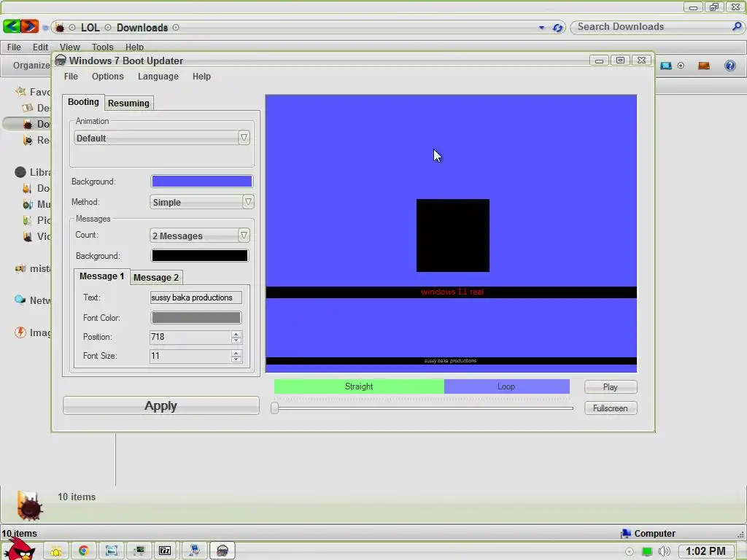Image resolution: width=747 pixels, height=560 pixels.
Task: Click the picture viewer taskbar icon
Action: pos(112,551)
